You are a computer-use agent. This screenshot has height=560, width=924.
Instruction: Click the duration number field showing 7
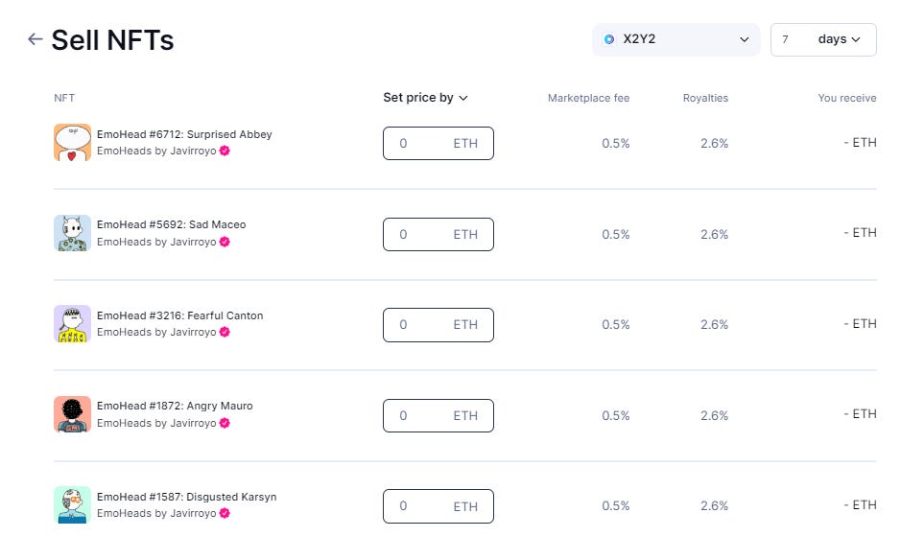789,39
